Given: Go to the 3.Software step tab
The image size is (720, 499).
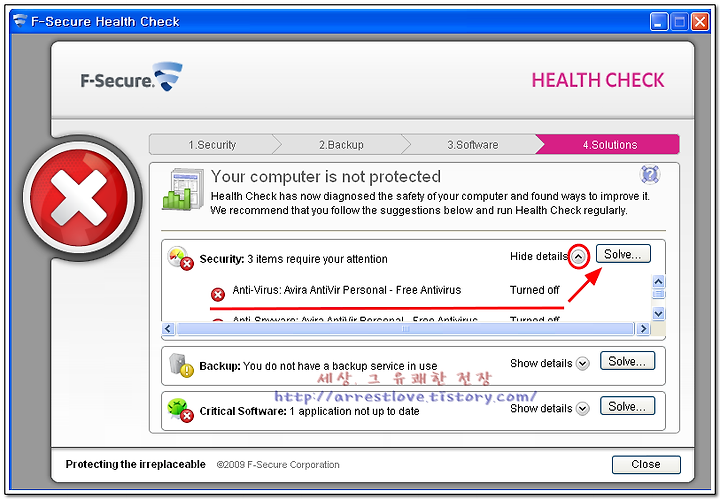Looking at the screenshot, I should pos(472,145).
